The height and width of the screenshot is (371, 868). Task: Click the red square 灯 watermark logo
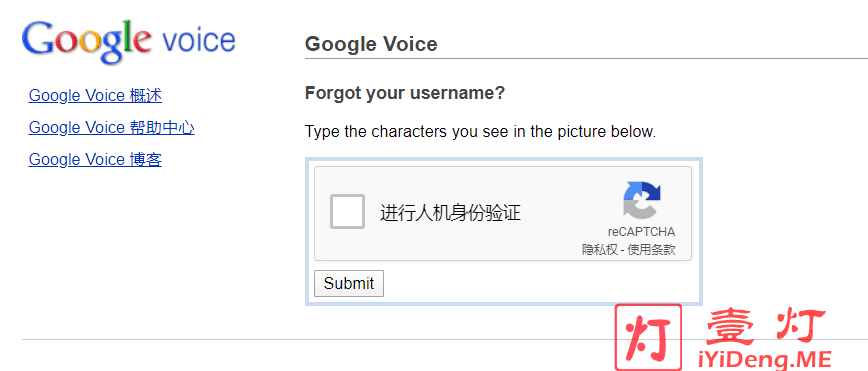[x=648, y=337]
